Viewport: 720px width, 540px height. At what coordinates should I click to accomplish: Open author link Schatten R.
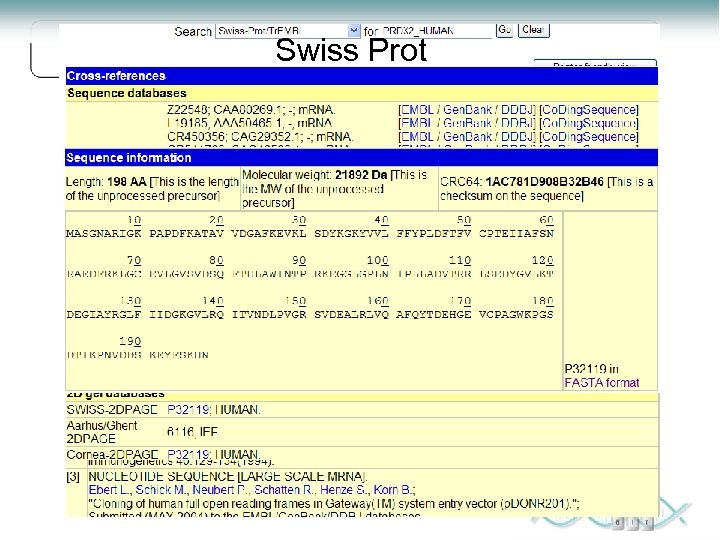[x=285, y=490]
